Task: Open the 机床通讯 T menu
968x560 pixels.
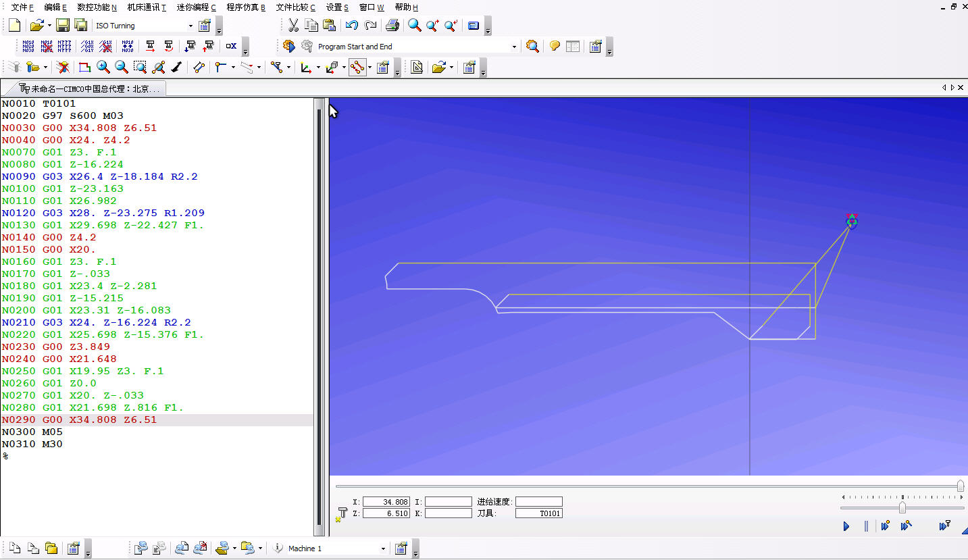Action: tap(147, 7)
